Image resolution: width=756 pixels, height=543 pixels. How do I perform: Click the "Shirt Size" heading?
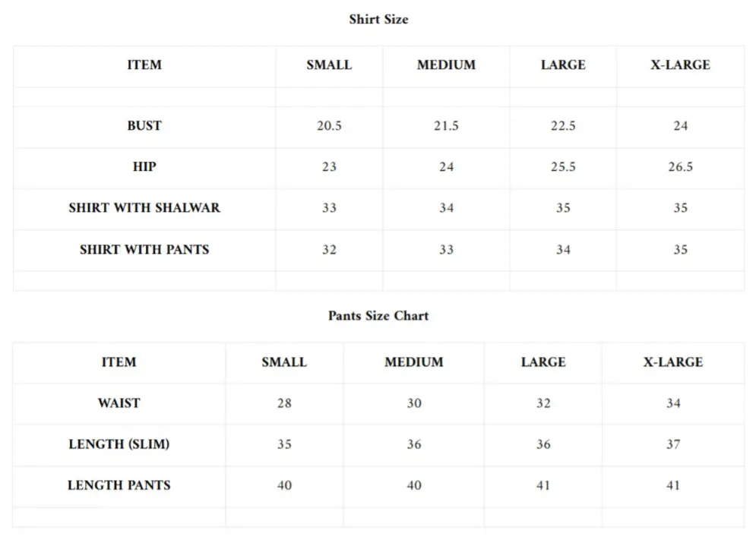tap(378, 20)
